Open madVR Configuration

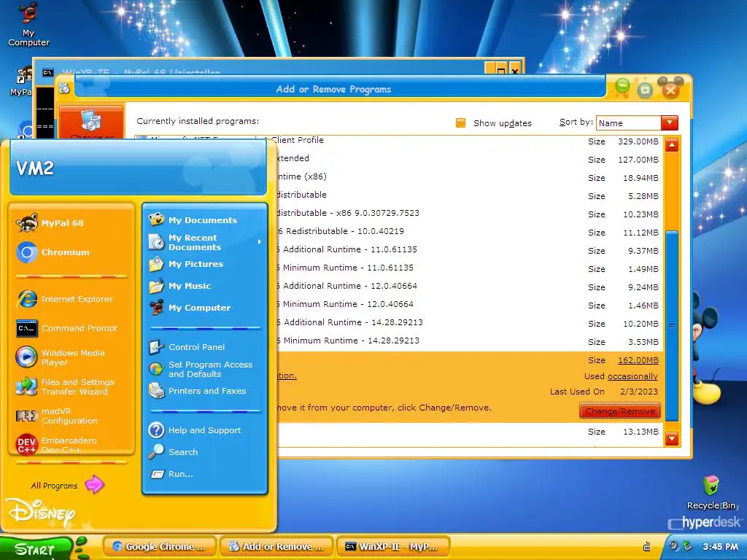[71, 416]
